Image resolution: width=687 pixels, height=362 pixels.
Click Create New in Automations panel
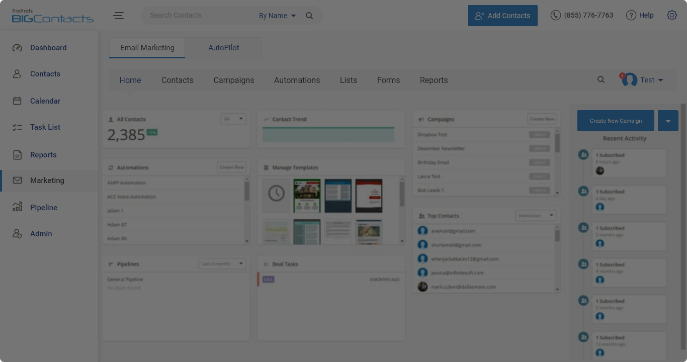pyautogui.click(x=232, y=167)
